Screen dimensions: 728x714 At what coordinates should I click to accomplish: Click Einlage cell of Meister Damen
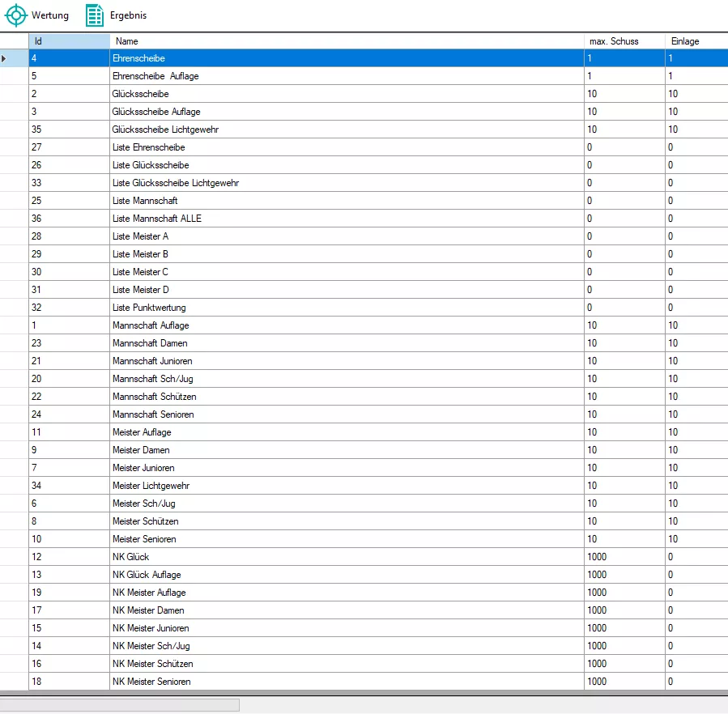coord(695,450)
